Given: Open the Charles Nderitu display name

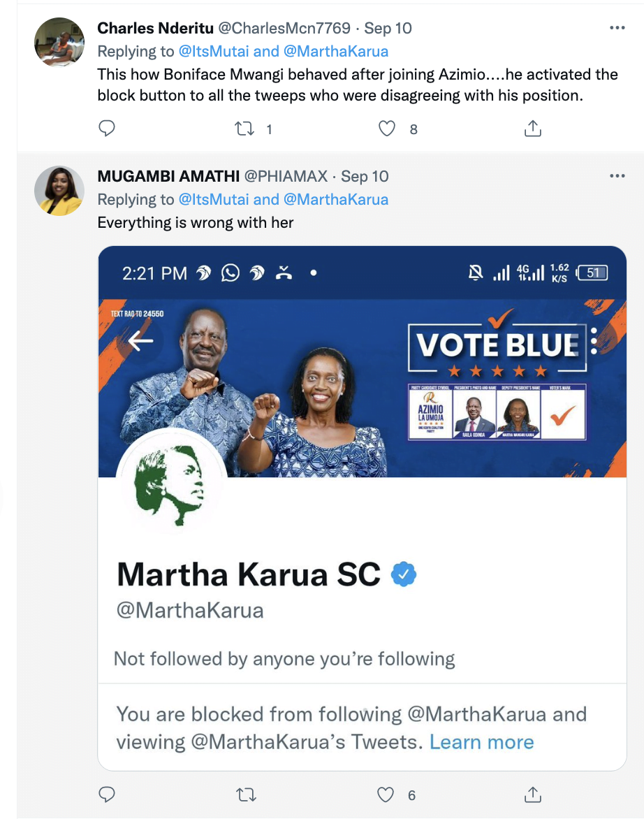Looking at the screenshot, I should pyautogui.click(x=155, y=28).
